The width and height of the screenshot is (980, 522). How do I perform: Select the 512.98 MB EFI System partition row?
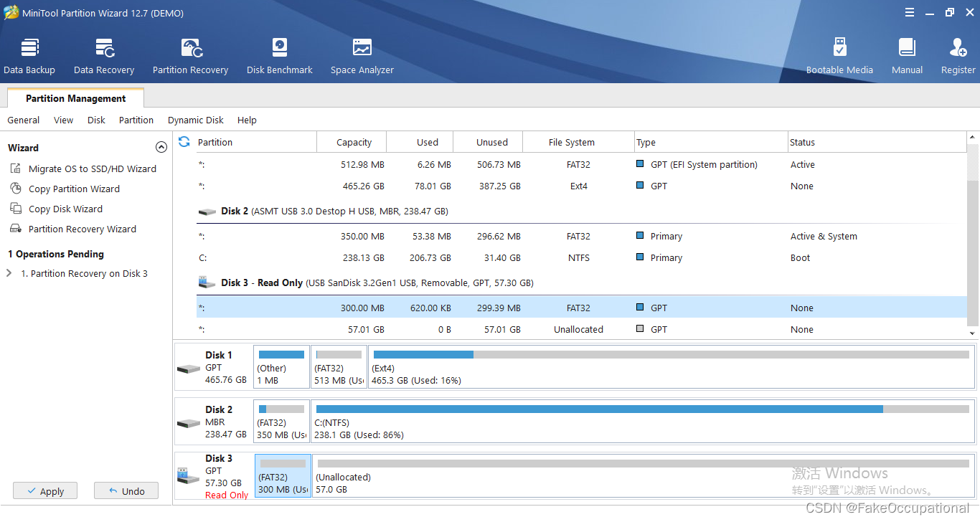(x=581, y=164)
